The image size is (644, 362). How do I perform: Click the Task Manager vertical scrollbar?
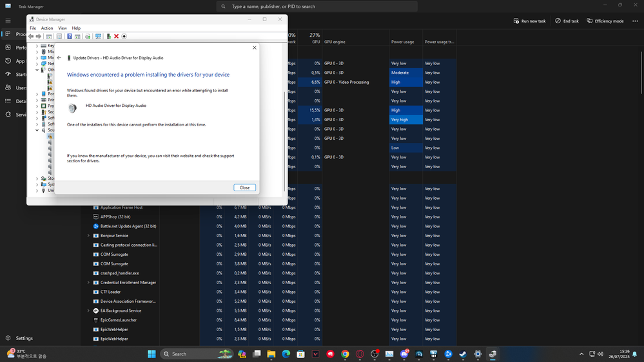641,72
